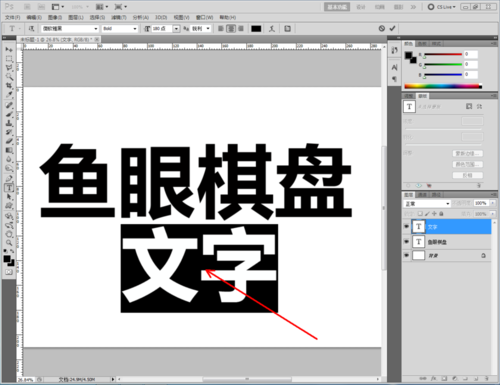Toggle lock all in Layers panel

click(x=441, y=214)
